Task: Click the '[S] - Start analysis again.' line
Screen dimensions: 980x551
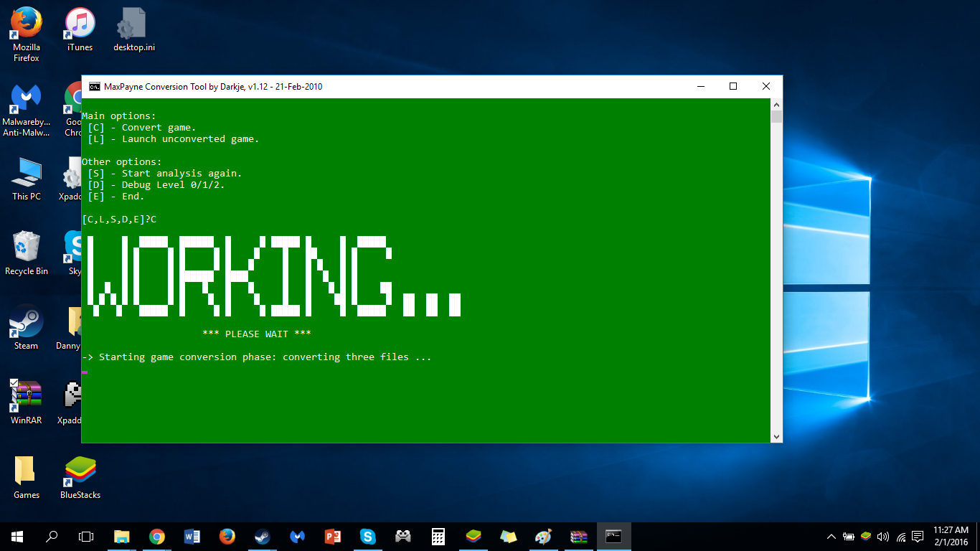Action: coord(165,174)
